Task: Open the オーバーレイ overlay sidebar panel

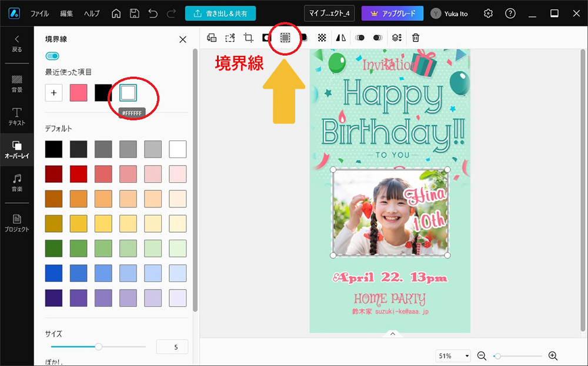Action: (x=17, y=149)
